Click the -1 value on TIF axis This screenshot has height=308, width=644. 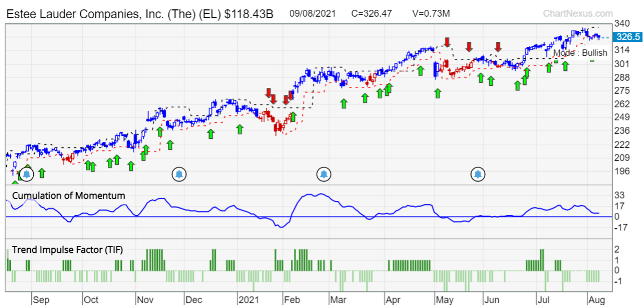coord(620,281)
